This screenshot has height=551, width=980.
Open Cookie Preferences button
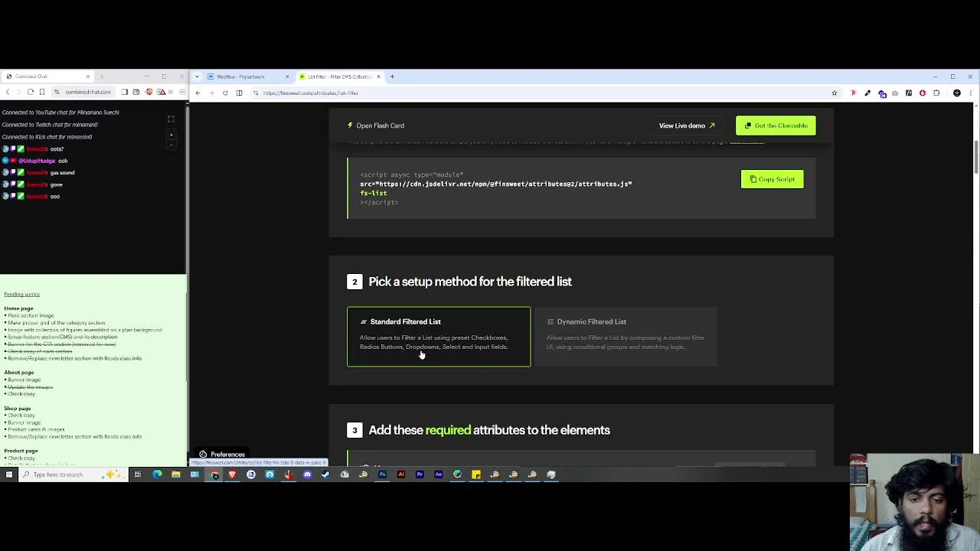223,455
